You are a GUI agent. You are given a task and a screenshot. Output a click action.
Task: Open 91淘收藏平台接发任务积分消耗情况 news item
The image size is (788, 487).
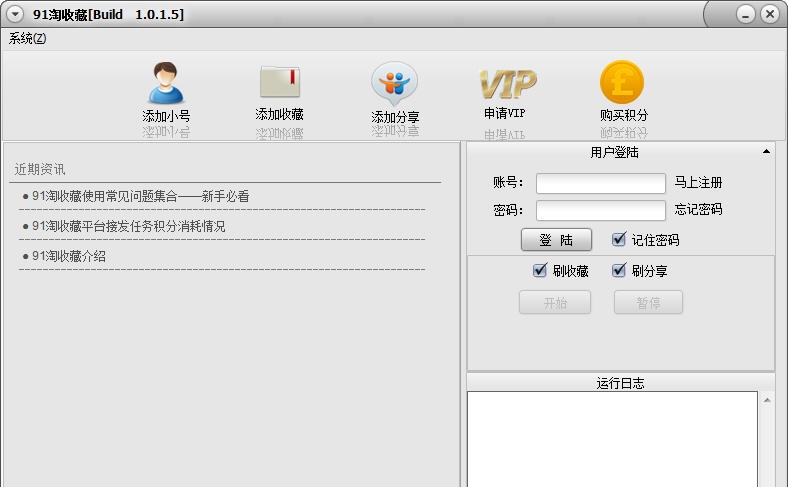pos(129,226)
